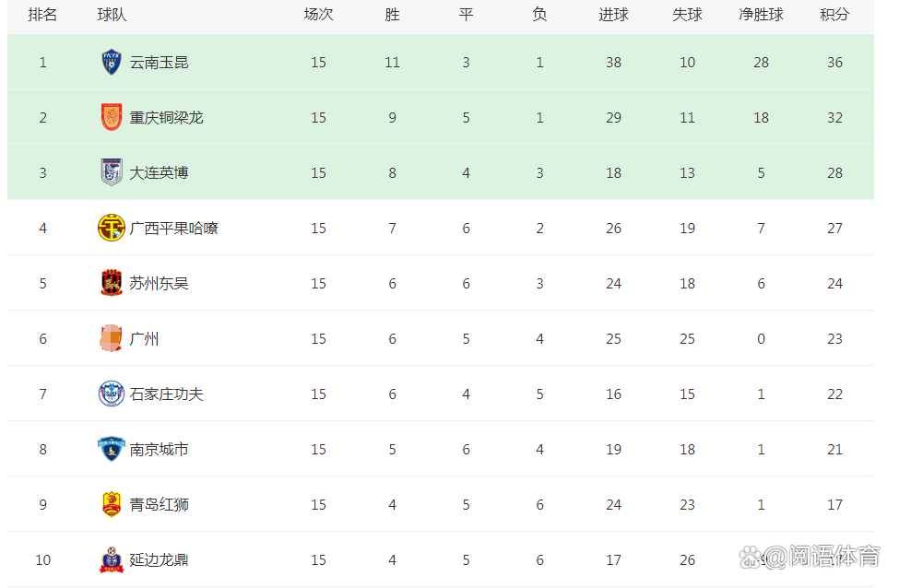Open the 青岛红狮 lion crest icon
899x588 pixels.
tap(112, 504)
